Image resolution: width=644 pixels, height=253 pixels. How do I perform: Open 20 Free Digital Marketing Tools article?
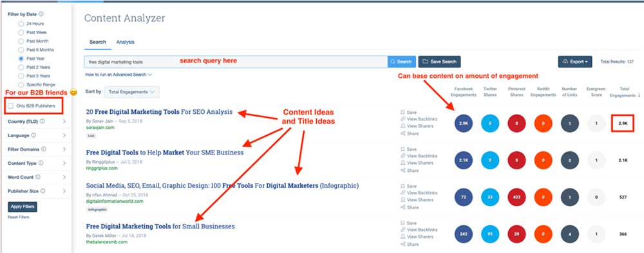click(159, 111)
